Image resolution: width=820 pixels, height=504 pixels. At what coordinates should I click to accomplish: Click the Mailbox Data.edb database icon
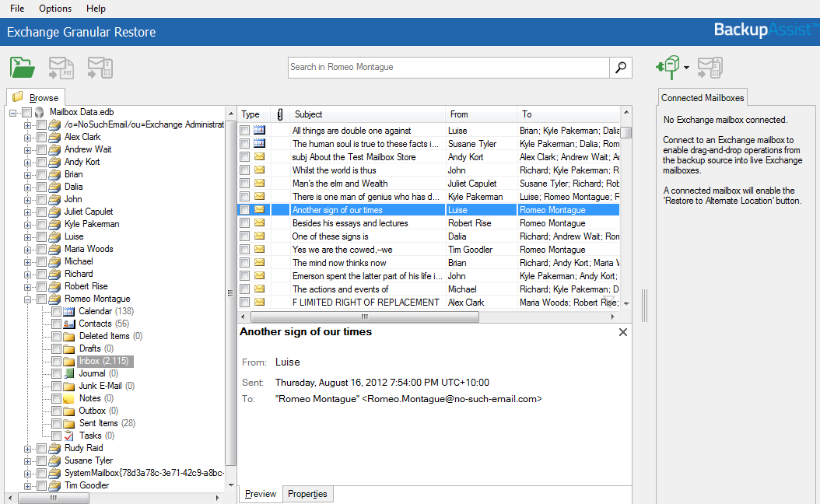[x=39, y=113]
